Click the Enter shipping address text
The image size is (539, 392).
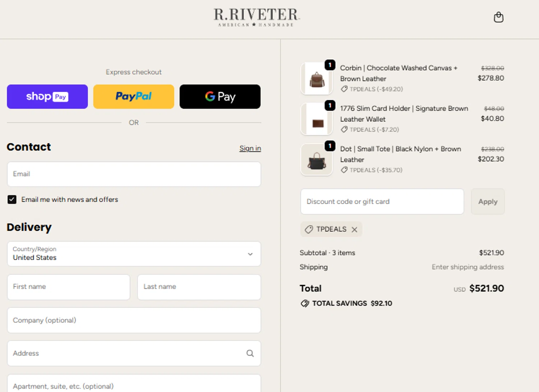(468, 267)
